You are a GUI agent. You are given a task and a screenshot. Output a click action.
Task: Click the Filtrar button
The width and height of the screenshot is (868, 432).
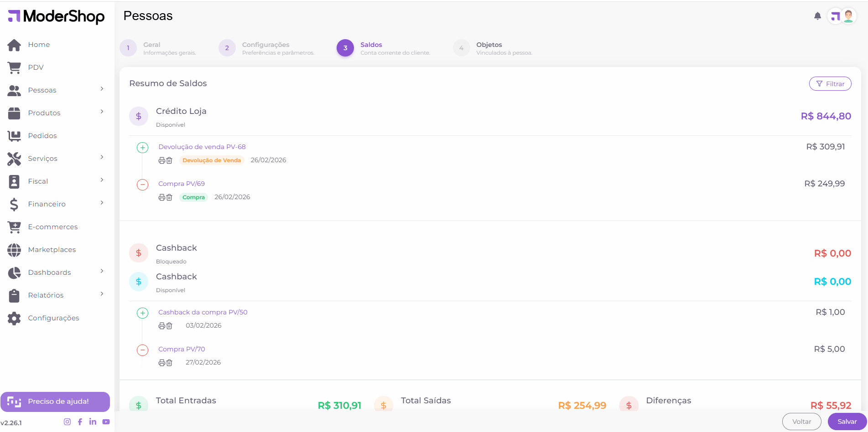[830, 84]
